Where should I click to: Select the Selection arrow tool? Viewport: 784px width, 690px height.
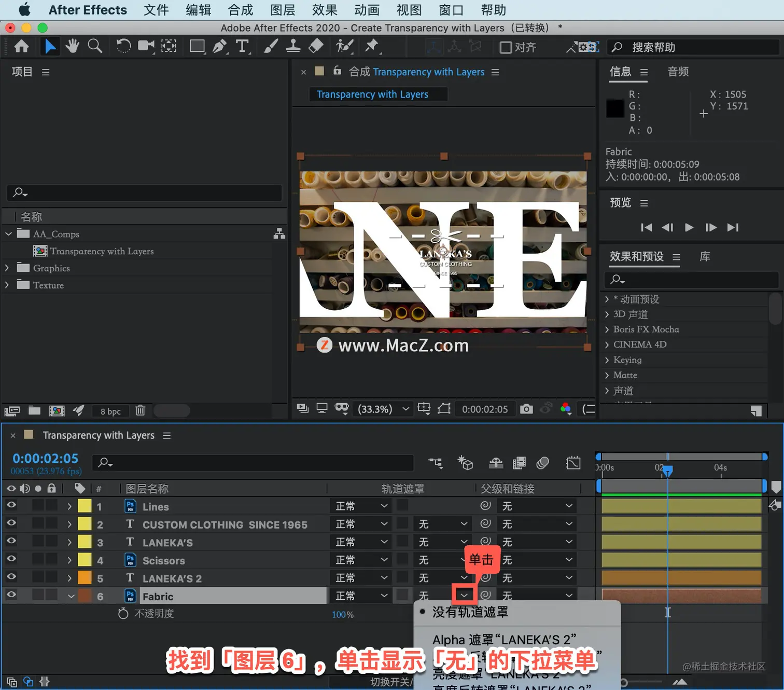pyautogui.click(x=50, y=47)
